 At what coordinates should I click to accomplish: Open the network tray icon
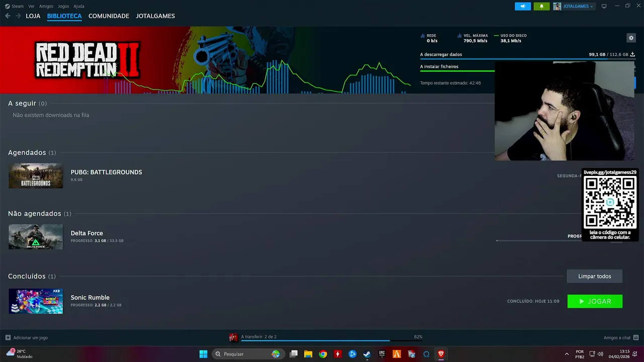(x=592, y=354)
